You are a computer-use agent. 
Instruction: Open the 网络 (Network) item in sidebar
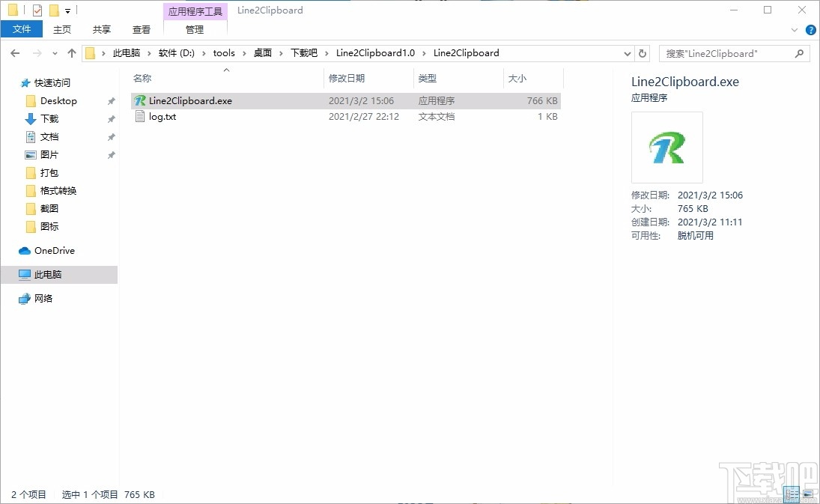pos(41,298)
